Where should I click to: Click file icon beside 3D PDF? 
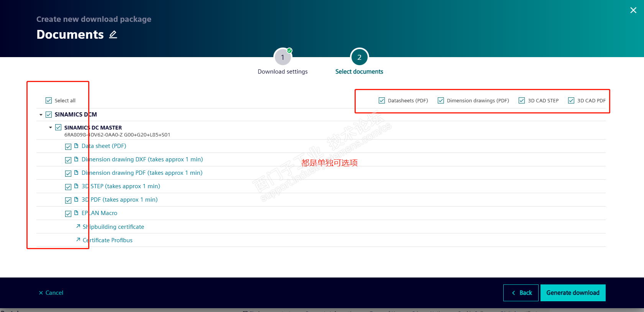(76, 199)
